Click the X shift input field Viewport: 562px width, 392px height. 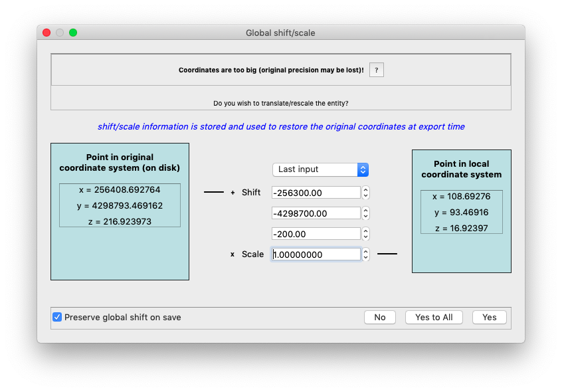(316, 192)
